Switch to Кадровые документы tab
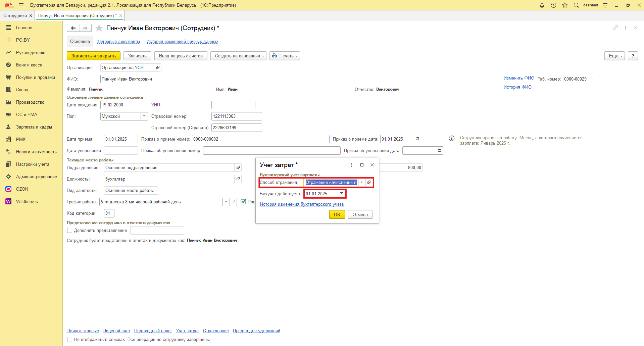Image resolution: width=644 pixels, height=346 pixels. pos(118,42)
